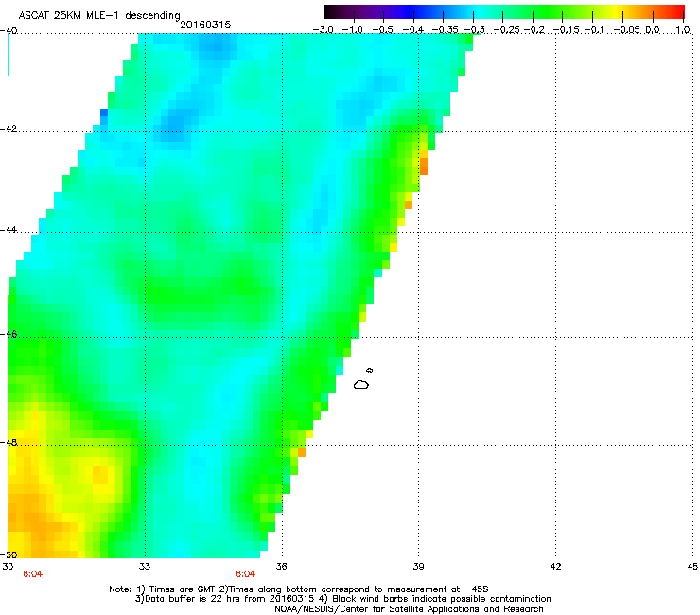Pick the black end of the colorbar
This screenshot has height=615, width=700.
pyautogui.click(x=329, y=12)
